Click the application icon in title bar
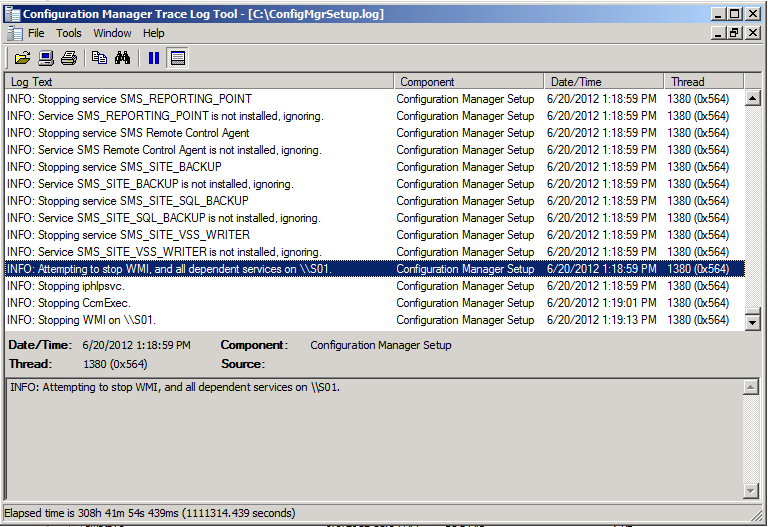The height and width of the screenshot is (527, 768). point(12,14)
